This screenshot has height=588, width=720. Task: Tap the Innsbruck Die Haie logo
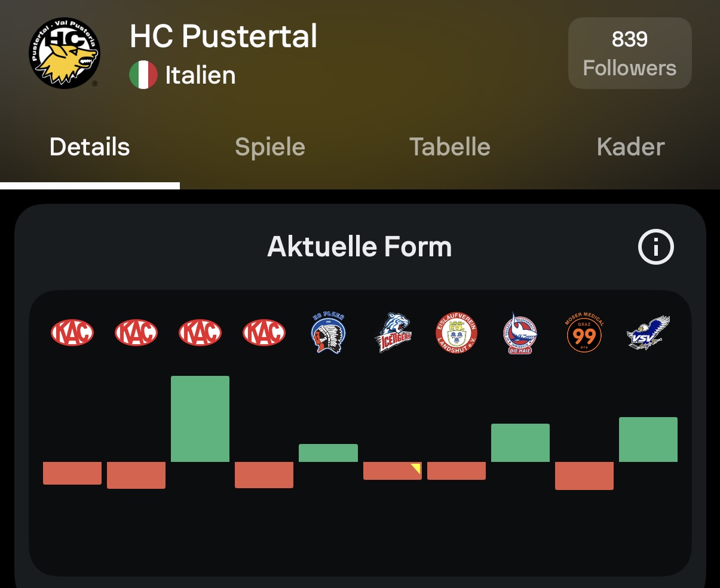(520, 333)
